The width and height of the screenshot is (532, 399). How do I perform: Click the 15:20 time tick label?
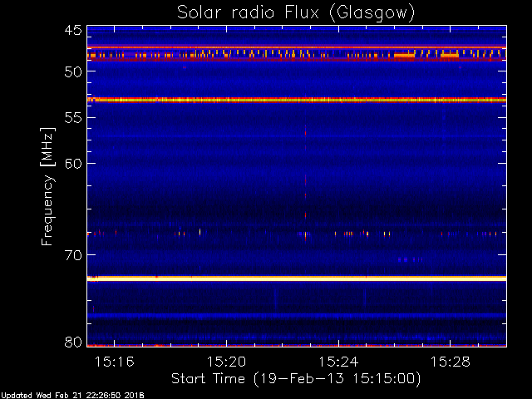[x=226, y=362]
